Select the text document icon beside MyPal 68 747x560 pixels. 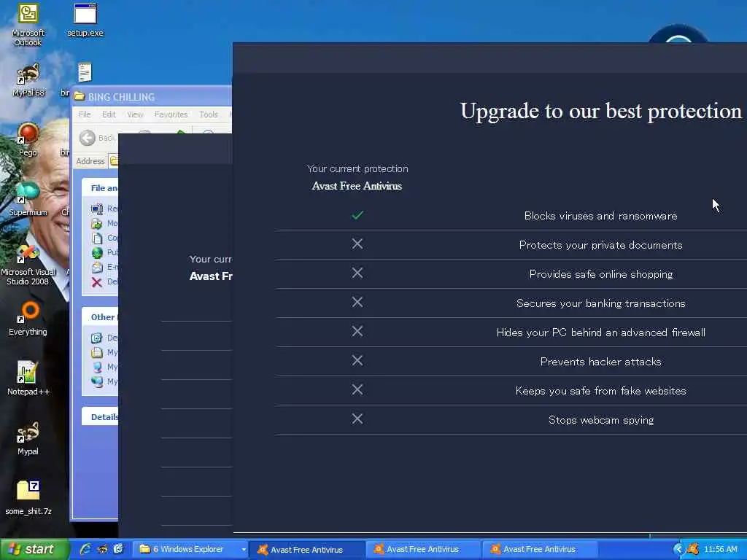[85, 73]
